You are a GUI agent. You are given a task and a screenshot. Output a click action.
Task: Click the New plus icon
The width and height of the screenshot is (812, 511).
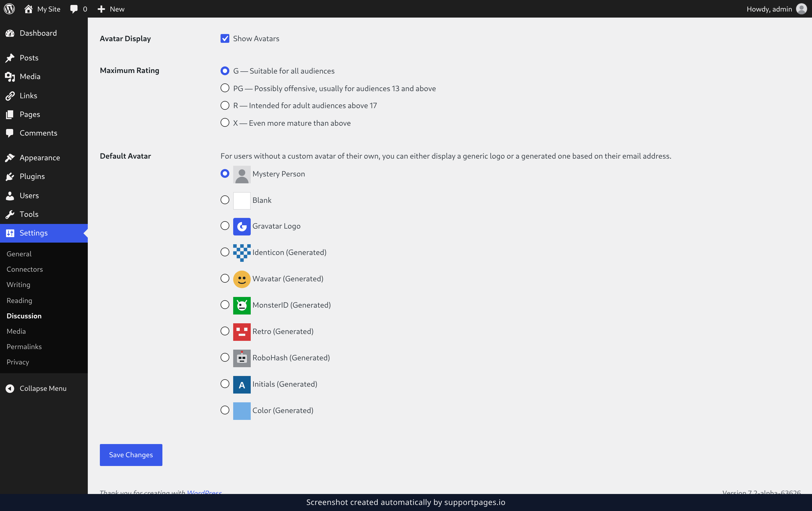pyautogui.click(x=101, y=9)
